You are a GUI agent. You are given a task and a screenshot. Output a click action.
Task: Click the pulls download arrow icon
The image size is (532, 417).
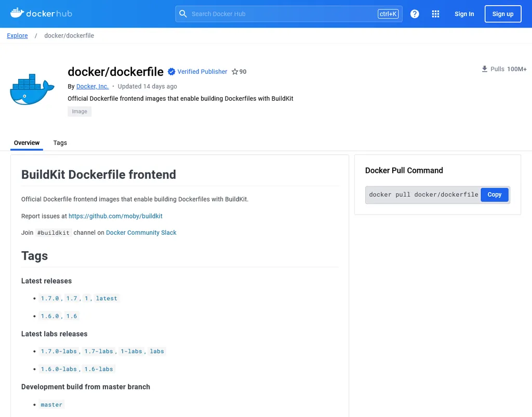pyautogui.click(x=485, y=69)
